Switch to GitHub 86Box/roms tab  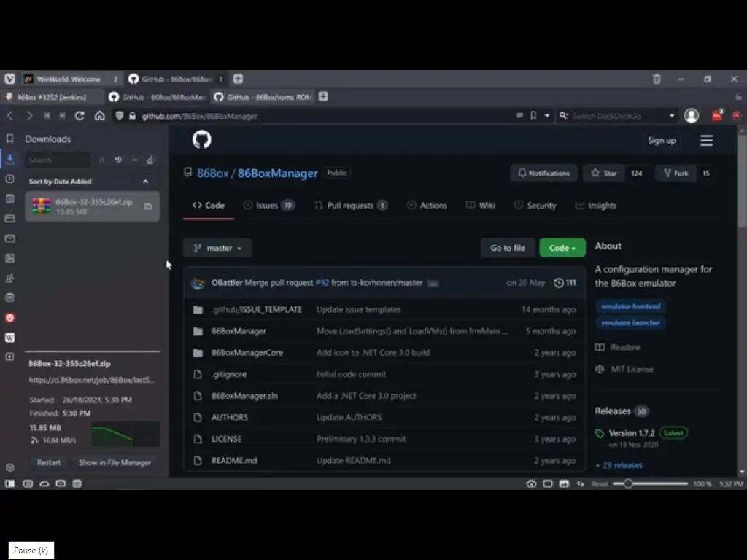263,97
